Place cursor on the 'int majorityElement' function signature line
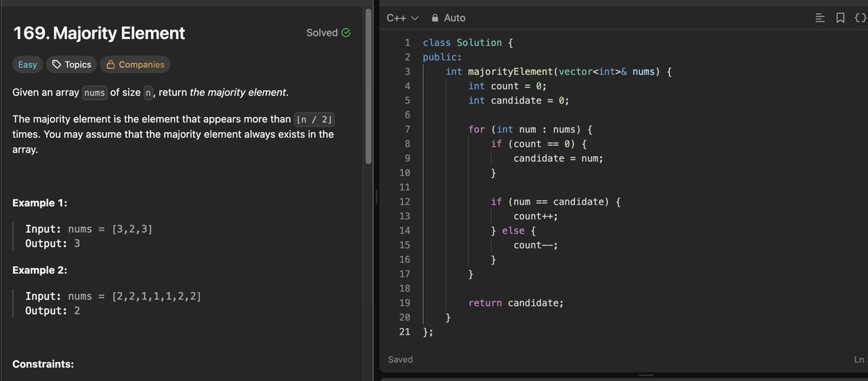 click(x=559, y=72)
